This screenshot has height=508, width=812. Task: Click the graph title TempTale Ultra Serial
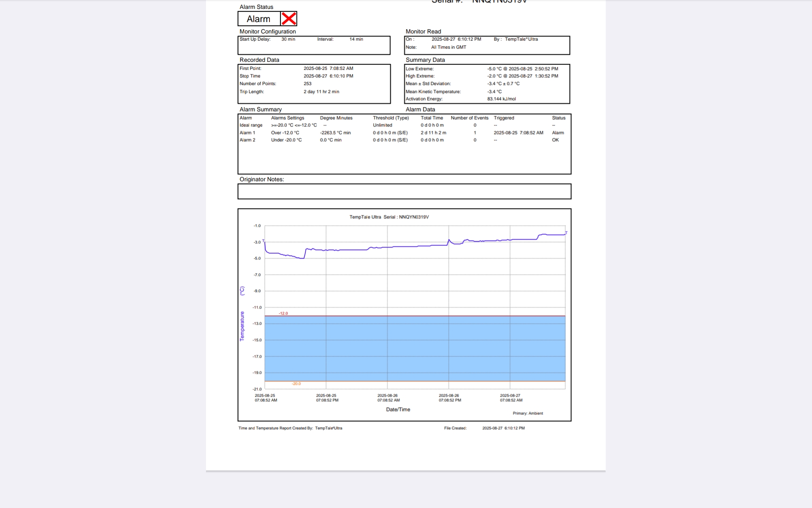[x=389, y=217]
